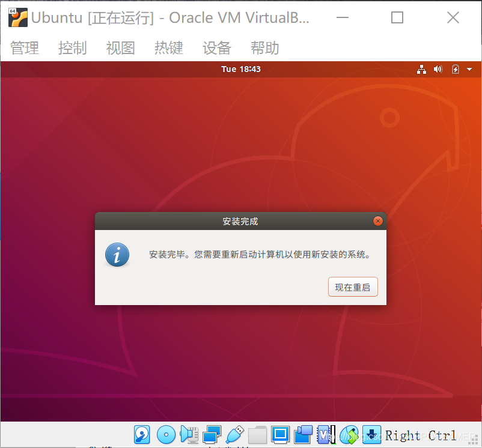Open the 设备 menu
The width and height of the screenshot is (482, 448).
coord(217,48)
